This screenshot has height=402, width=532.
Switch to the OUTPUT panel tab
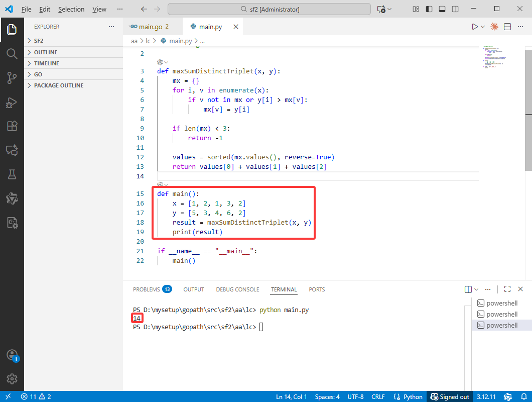point(194,289)
